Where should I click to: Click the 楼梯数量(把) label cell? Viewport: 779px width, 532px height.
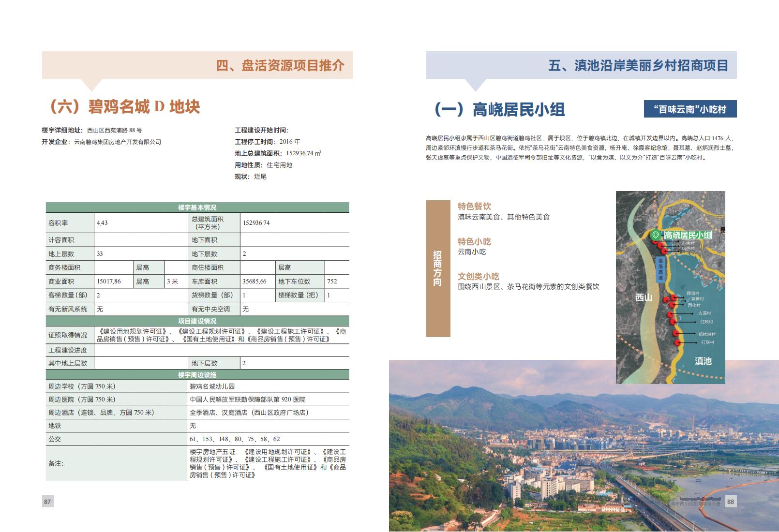(x=300, y=295)
